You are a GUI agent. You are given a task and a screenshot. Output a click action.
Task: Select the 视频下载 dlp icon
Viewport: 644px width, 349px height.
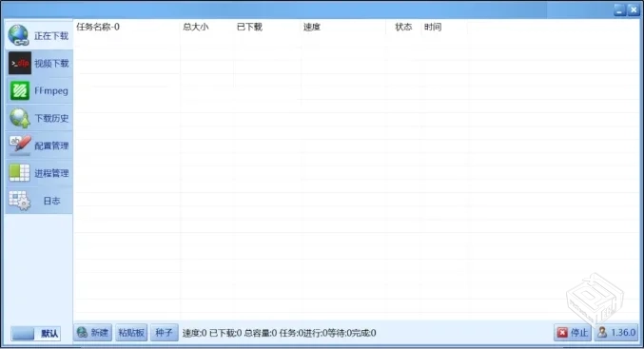point(20,63)
